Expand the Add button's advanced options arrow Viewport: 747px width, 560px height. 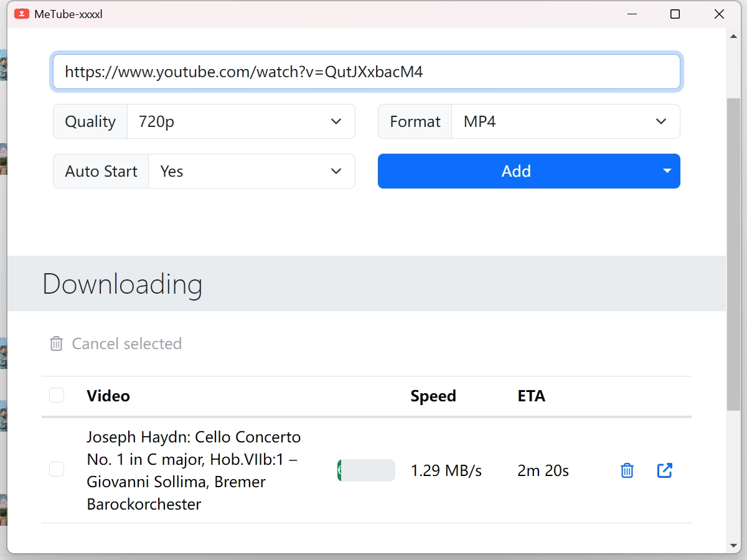pos(667,171)
